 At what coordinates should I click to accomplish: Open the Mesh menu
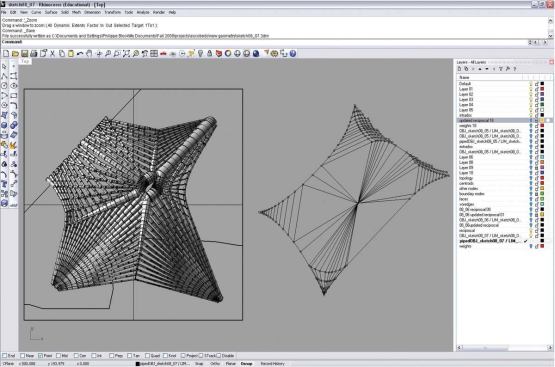point(76,12)
